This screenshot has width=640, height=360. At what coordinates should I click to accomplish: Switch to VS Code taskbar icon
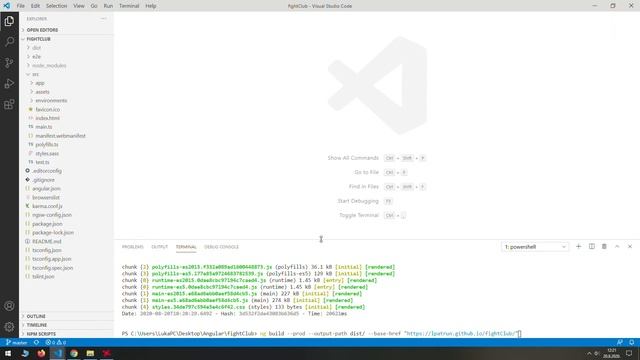[x=58, y=353]
